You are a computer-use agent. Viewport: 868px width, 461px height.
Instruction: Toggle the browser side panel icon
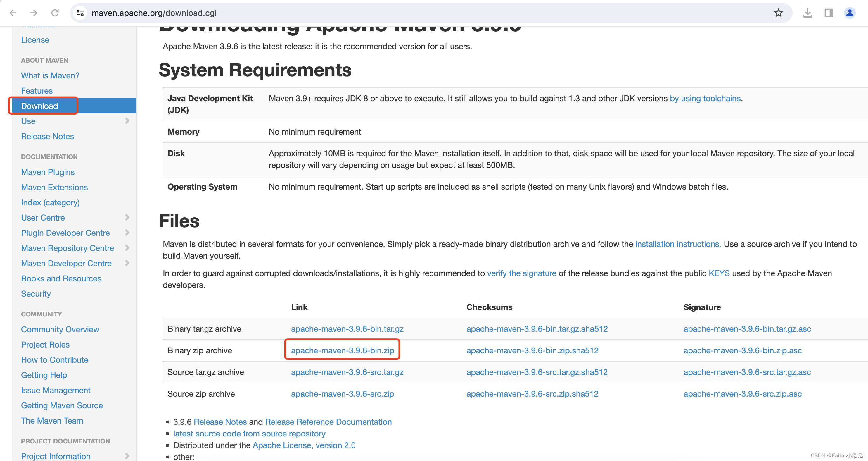point(829,13)
